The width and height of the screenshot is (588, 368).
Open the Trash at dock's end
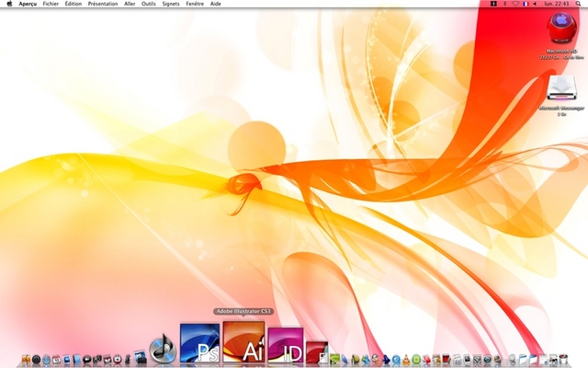(563, 359)
